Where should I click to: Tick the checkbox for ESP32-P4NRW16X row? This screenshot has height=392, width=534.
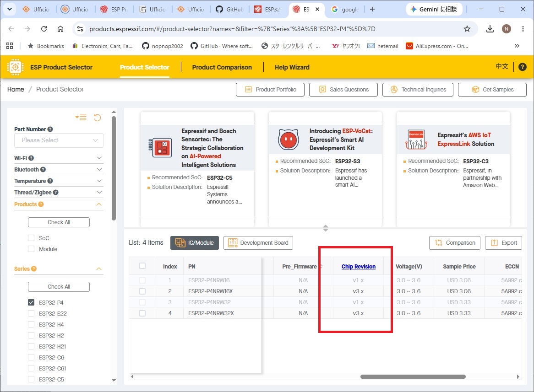click(142, 291)
